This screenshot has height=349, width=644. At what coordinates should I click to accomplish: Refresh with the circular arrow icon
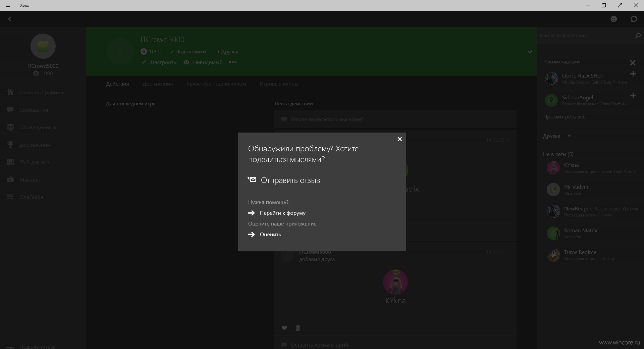click(x=634, y=19)
